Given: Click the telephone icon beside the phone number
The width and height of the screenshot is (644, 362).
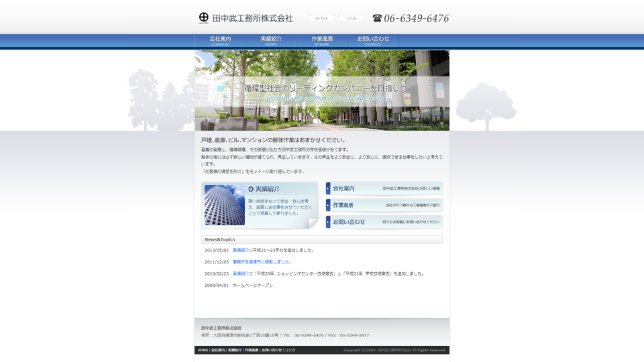Looking at the screenshot, I should [x=377, y=18].
